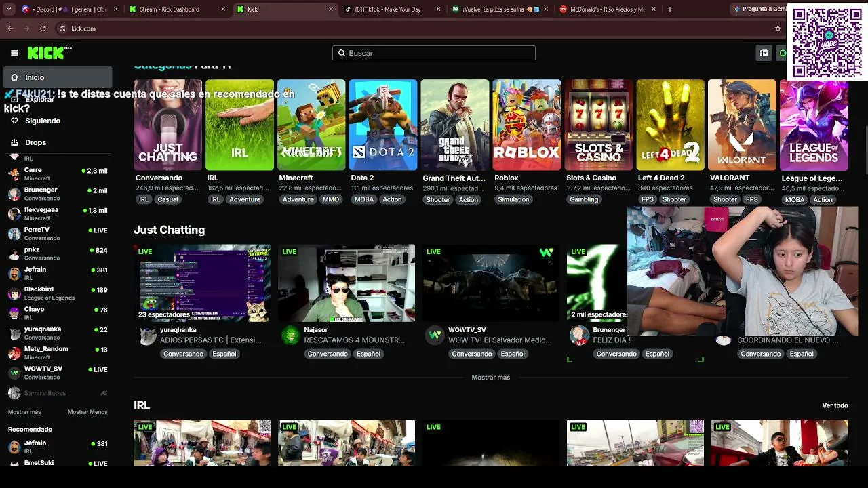The height and width of the screenshot is (488, 868).
Task: Open the Just Chatting category cover
Action: click(x=167, y=125)
